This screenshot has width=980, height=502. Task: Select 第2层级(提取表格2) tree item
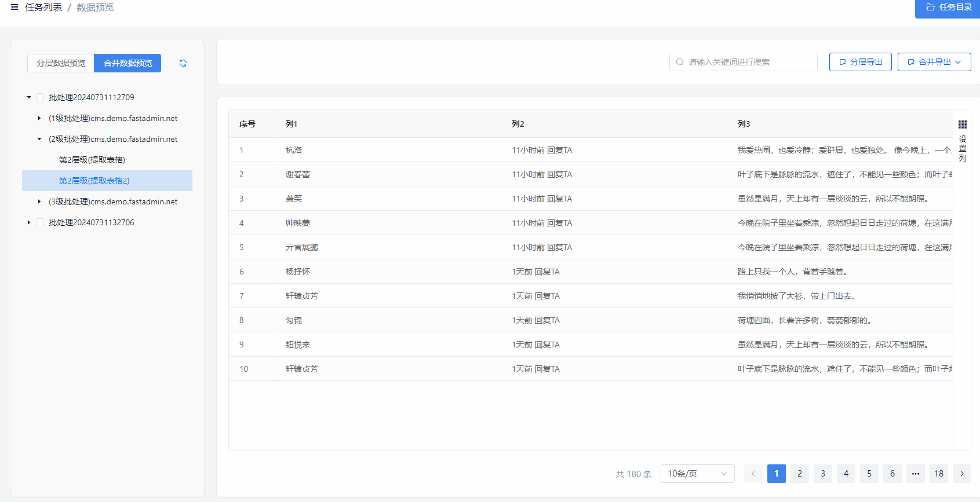(107, 181)
